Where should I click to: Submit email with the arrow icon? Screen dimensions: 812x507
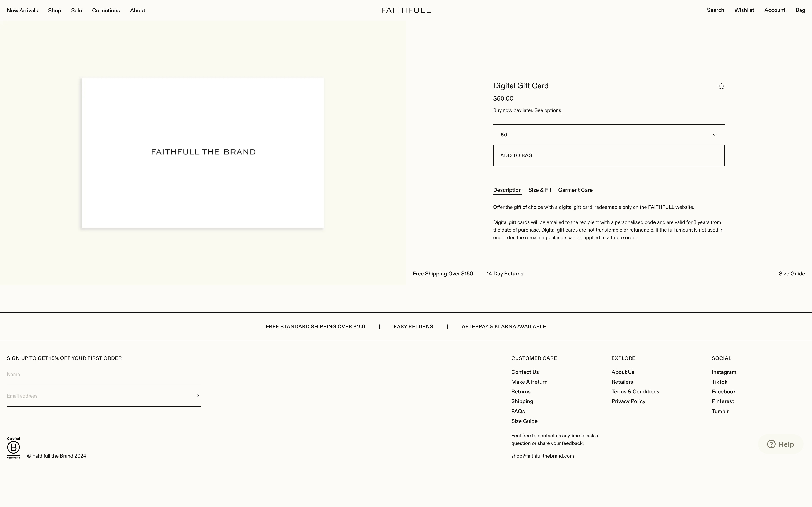[x=198, y=395]
